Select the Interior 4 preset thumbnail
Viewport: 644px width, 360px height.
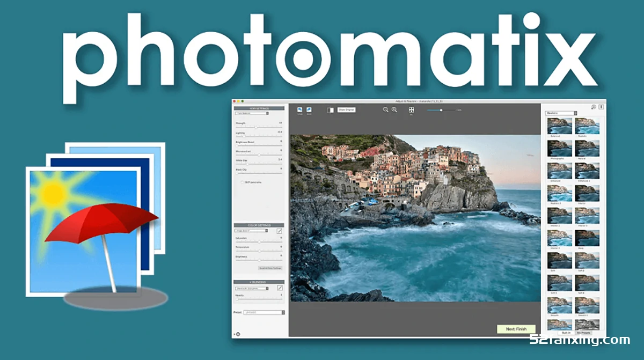click(x=560, y=238)
